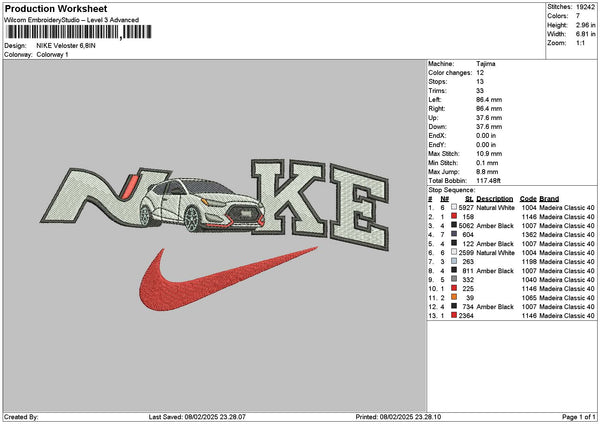Click stitch count '604' in row 4

[x=468, y=235]
